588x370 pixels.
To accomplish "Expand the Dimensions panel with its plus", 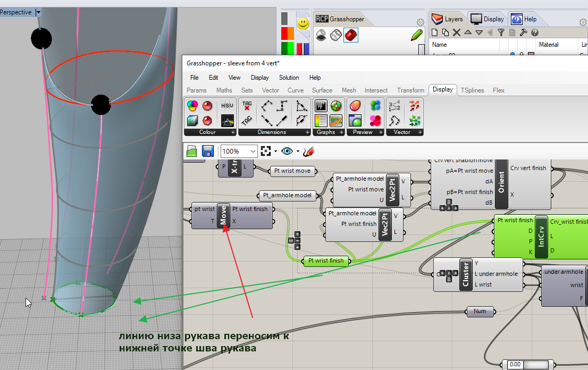I will (307, 132).
